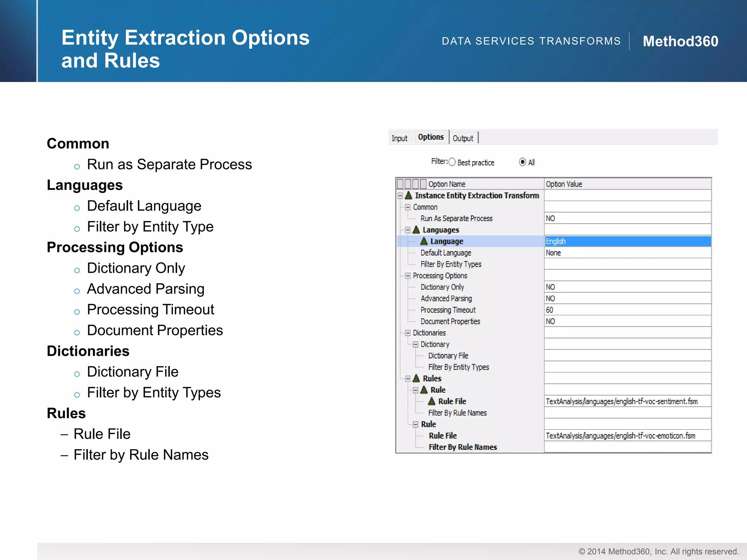
Task: Click green triangle icon next to Language row
Action: 424,241
